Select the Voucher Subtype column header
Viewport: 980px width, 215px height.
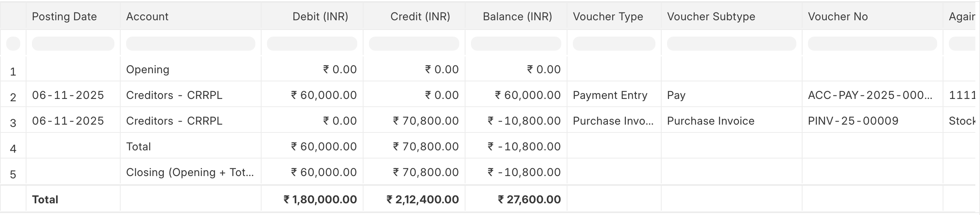tap(711, 16)
